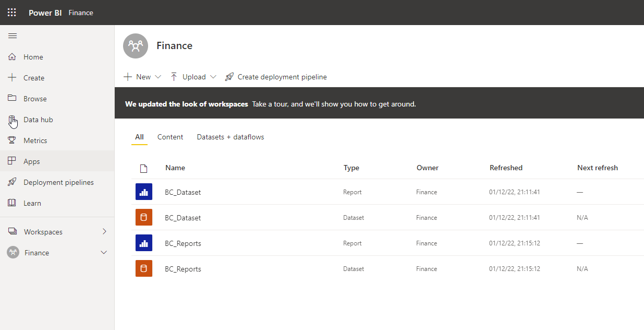Viewport: 644px width, 330px height.
Task: Click the Metrics trophy icon
Action: click(x=13, y=140)
